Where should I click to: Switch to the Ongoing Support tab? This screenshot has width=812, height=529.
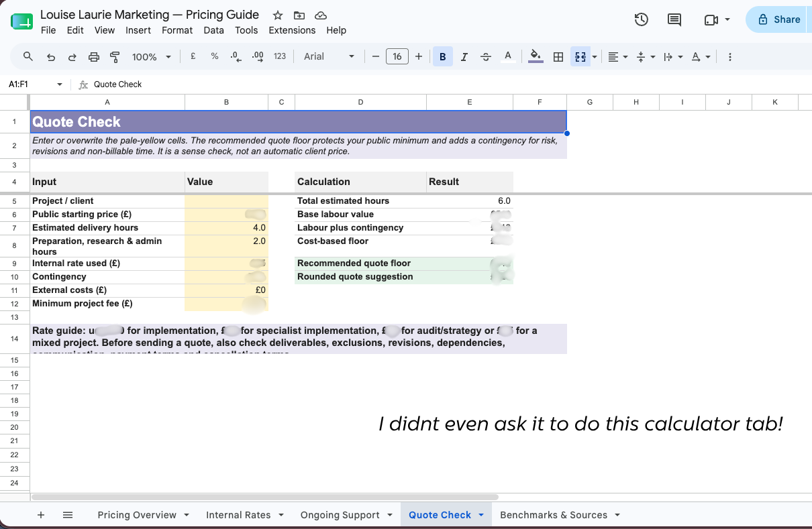pos(339,515)
